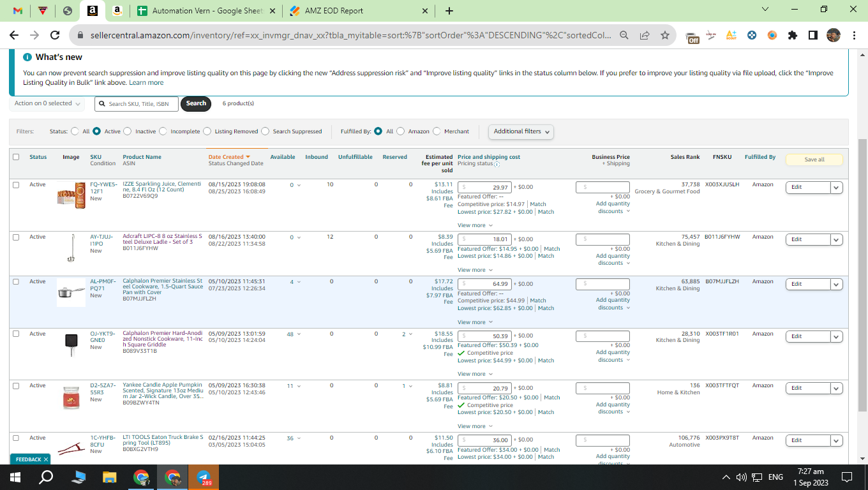Open Windows taskbar search
Image resolution: width=868 pixels, height=490 pixels.
[x=46, y=477]
